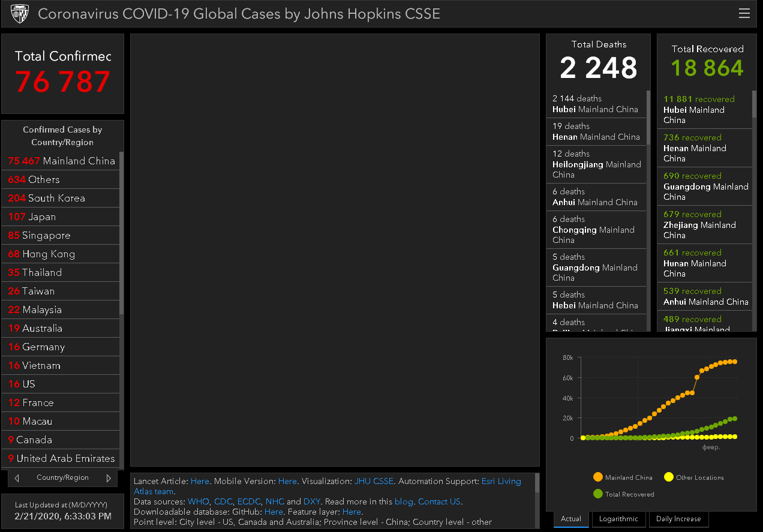
Task: Click the "19 deaths" Henan entry
Action: click(x=596, y=132)
